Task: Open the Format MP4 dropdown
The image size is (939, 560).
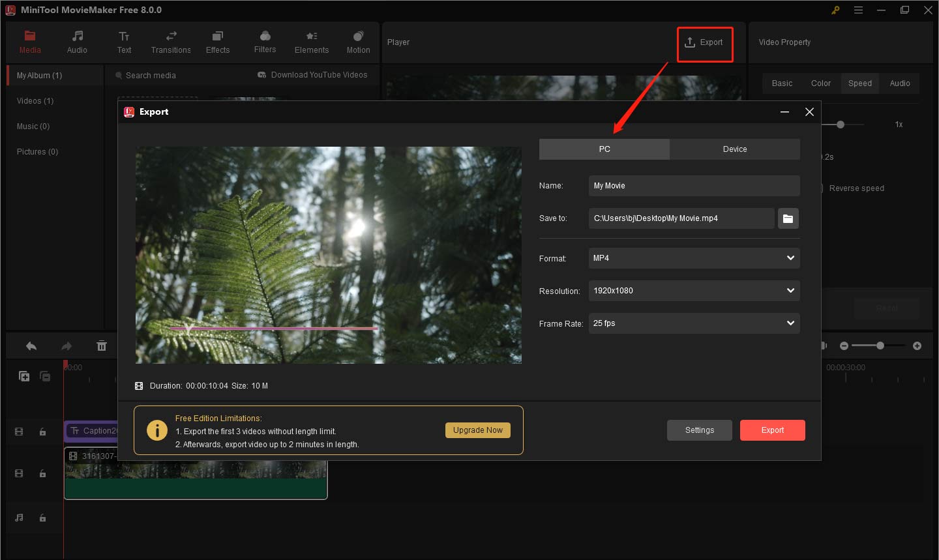Action: point(694,258)
